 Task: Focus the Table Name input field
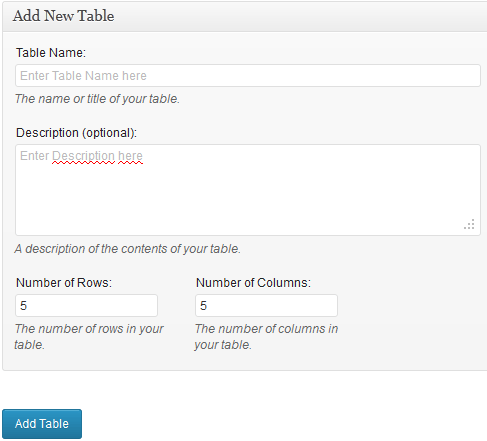point(248,76)
